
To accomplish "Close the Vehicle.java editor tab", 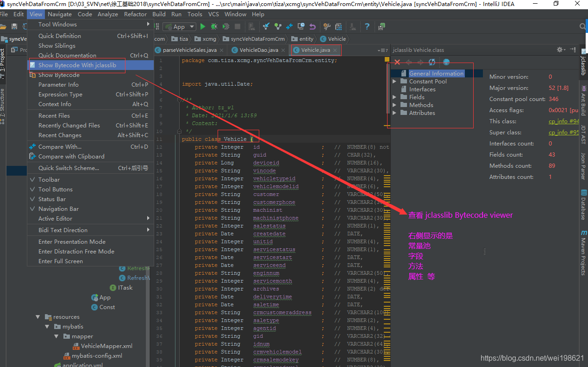I will (x=335, y=50).
